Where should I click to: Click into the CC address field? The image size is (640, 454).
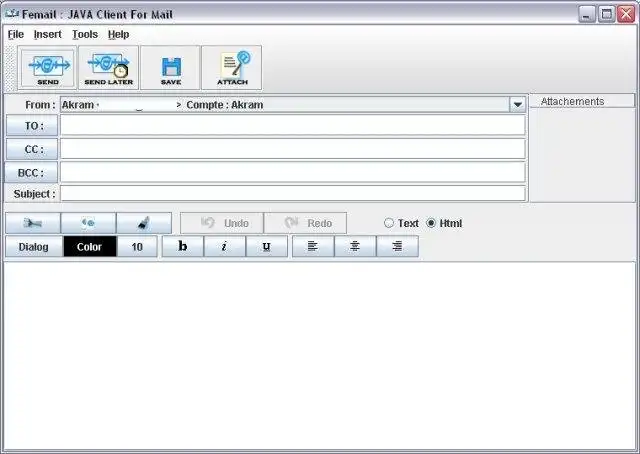(x=293, y=149)
